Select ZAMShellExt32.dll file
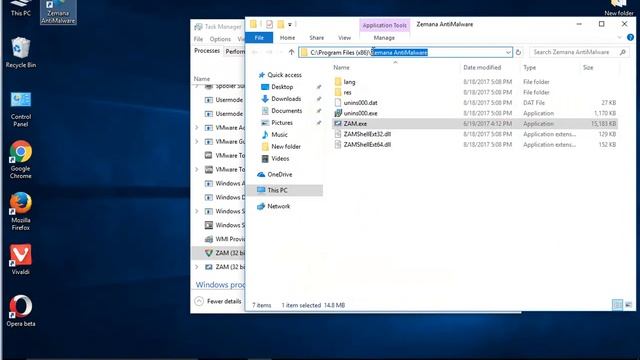 (x=367, y=134)
